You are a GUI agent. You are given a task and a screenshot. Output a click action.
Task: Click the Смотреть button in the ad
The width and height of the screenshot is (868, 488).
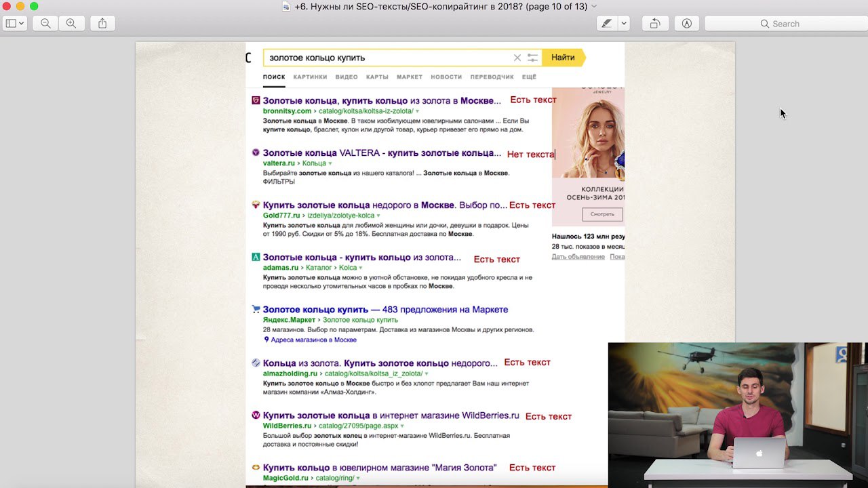(602, 214)
